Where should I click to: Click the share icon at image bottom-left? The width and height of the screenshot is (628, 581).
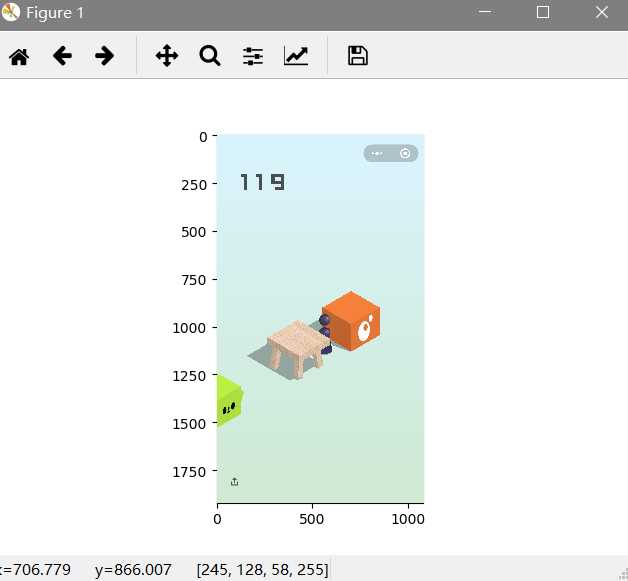235,482
